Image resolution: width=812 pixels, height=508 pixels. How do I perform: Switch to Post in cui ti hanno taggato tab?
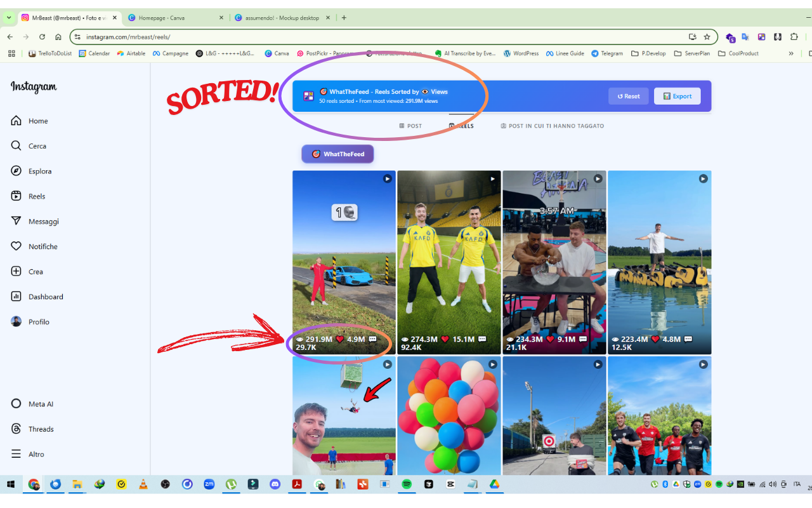point(553,126)
